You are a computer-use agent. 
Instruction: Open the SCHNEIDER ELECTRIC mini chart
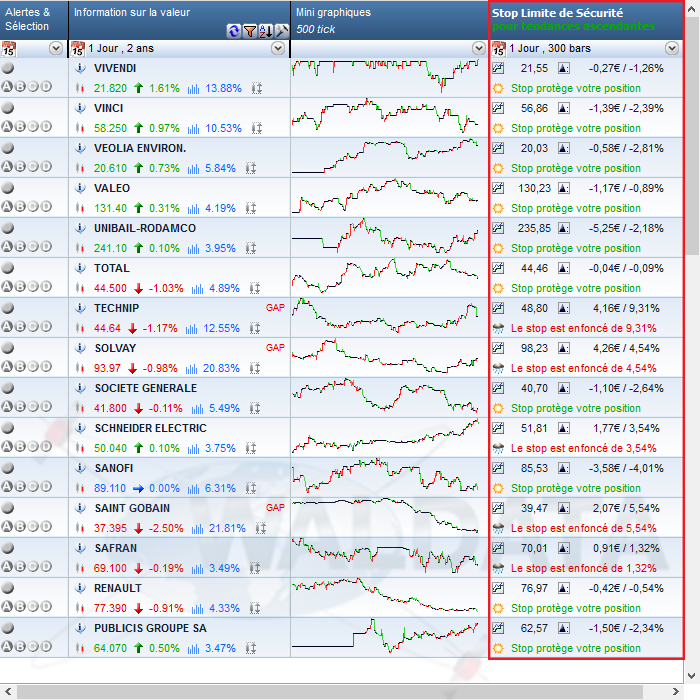point(385,436)
